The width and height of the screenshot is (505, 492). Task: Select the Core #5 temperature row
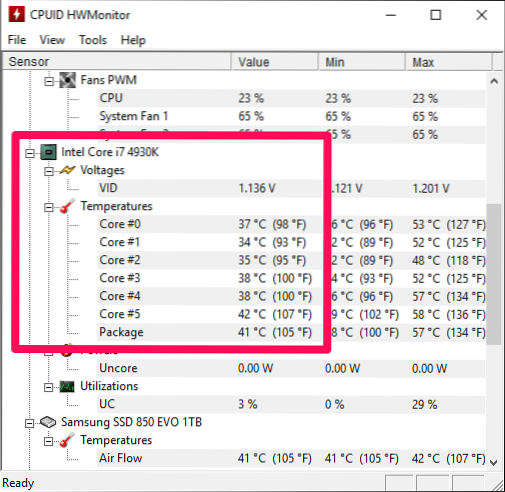[291, 314]
